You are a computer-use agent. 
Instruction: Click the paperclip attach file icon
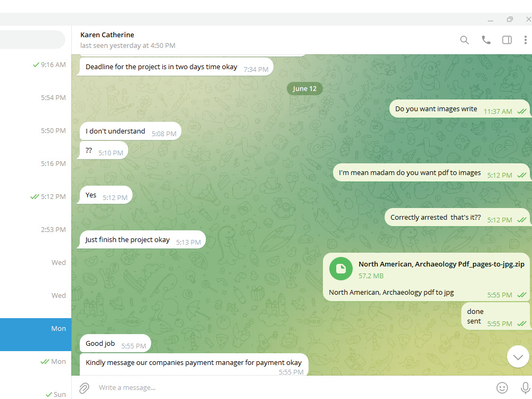tap(84, 387)
